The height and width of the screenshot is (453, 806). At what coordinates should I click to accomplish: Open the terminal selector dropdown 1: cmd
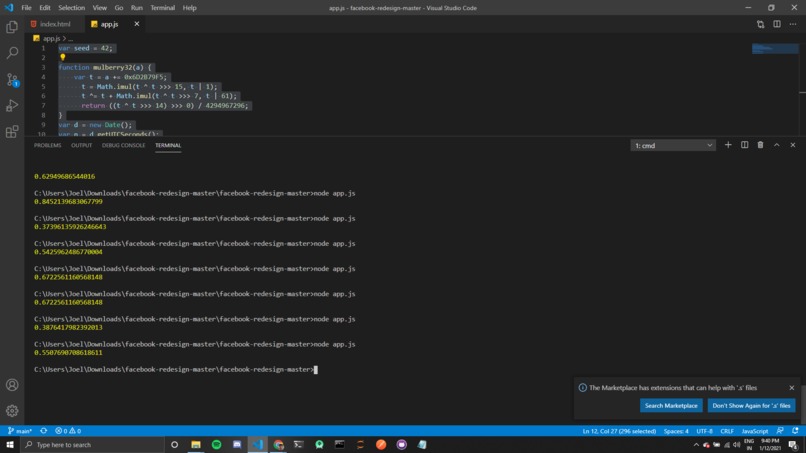(673, 146)
